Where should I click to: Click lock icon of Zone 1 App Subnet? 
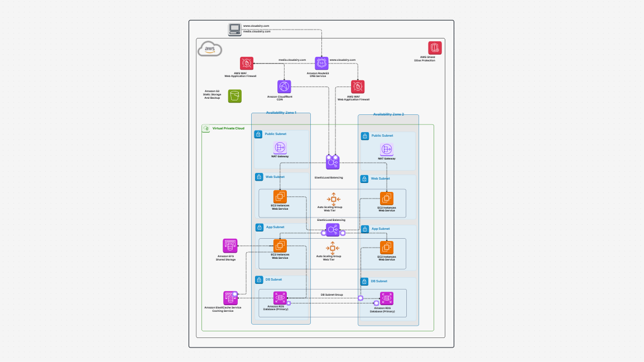(x=259, y=228)
